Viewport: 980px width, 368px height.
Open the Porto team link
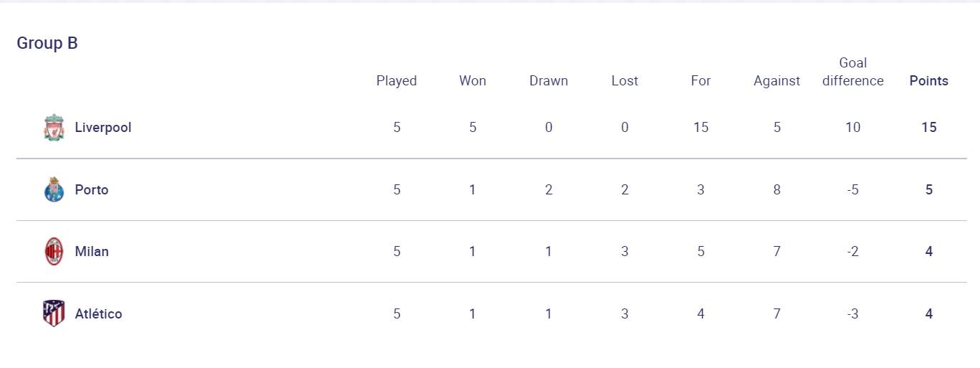pos(92,190)
